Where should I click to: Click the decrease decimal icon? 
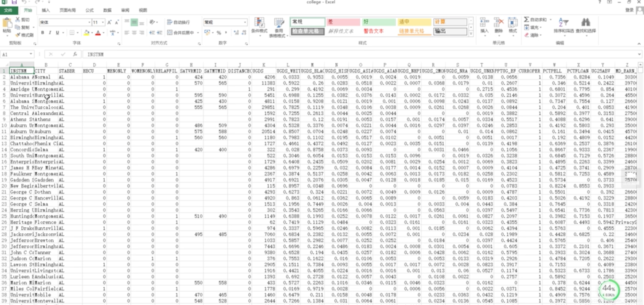click(x=244, y=33)
